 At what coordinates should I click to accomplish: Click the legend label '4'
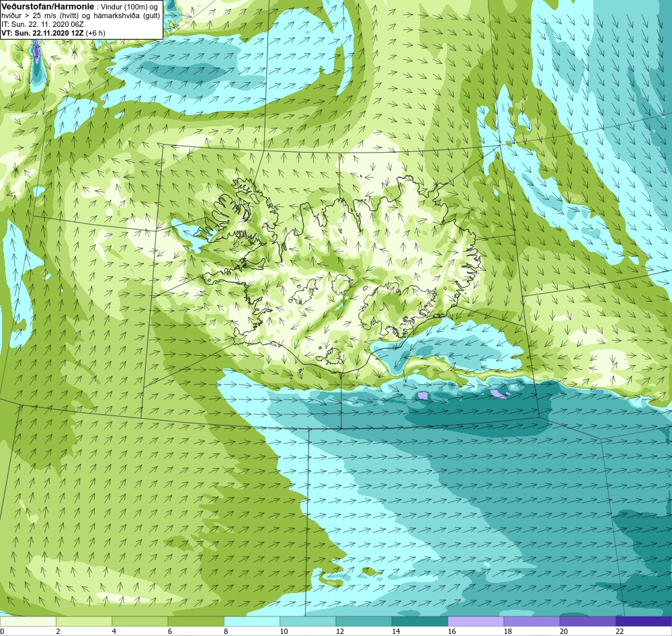(114, 631)
